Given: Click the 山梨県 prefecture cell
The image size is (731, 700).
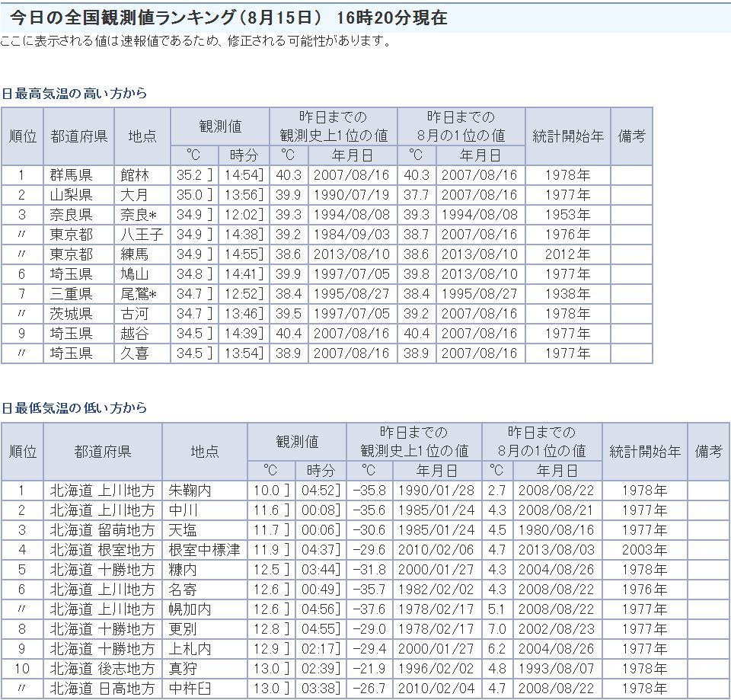Looking at the screenshot, I should click(x=72, y=195).
